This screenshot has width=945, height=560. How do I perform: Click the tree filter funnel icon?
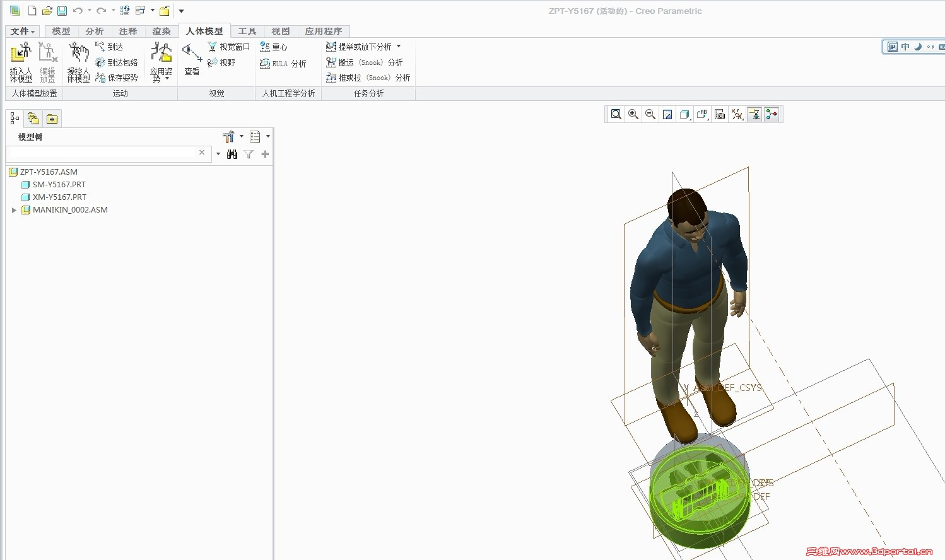[x=249, y=154]
